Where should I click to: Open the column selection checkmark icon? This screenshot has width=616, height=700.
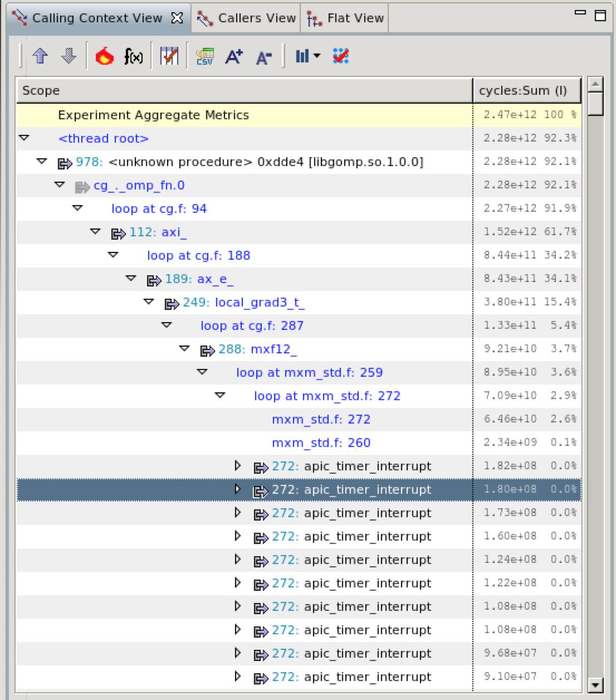tap(341, 56)
